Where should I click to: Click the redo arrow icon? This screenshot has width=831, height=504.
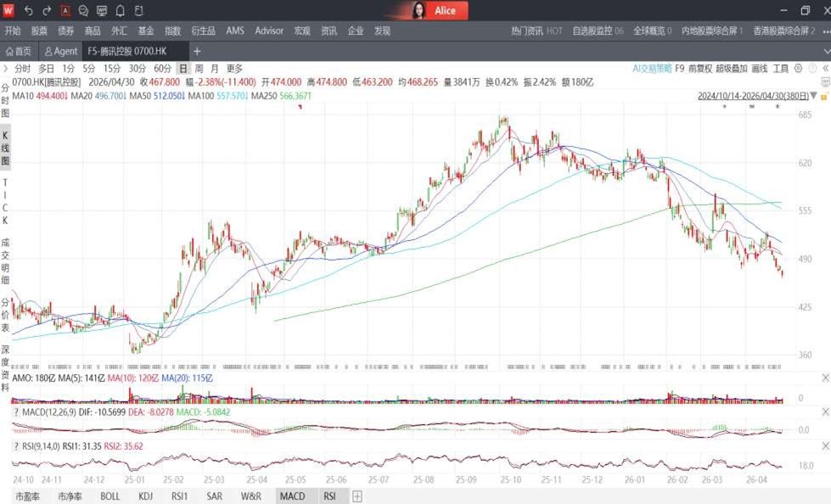click(x=47, y=10)
